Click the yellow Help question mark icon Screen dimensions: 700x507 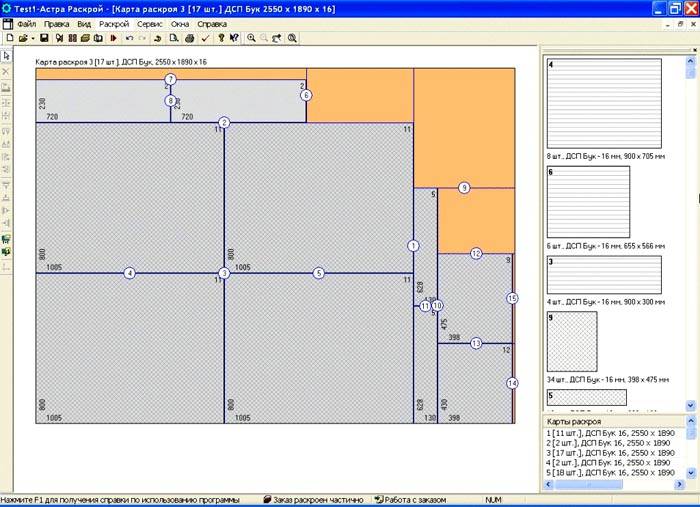coord(220,38)
